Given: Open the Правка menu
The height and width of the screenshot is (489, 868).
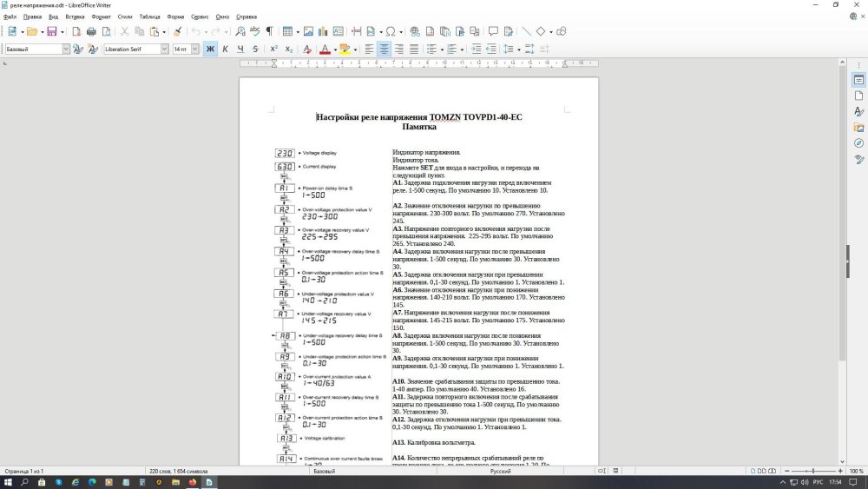Looking at the screenshot, I should tap(33, 17).
